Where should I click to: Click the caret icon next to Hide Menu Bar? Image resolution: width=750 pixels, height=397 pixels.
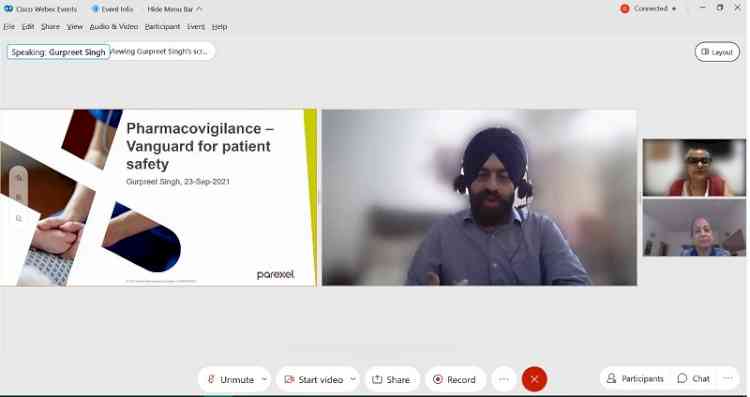[199, 9]
